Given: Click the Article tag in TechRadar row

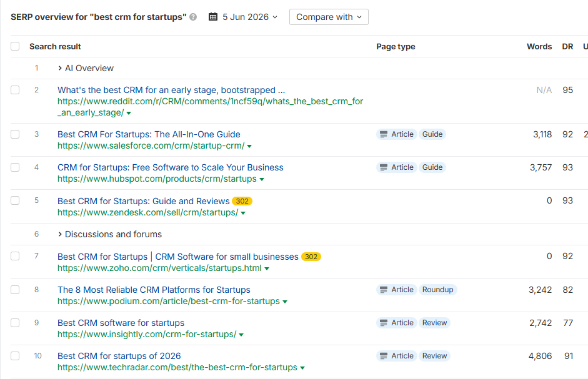Looking at the screenshot, I should (397, 356).
